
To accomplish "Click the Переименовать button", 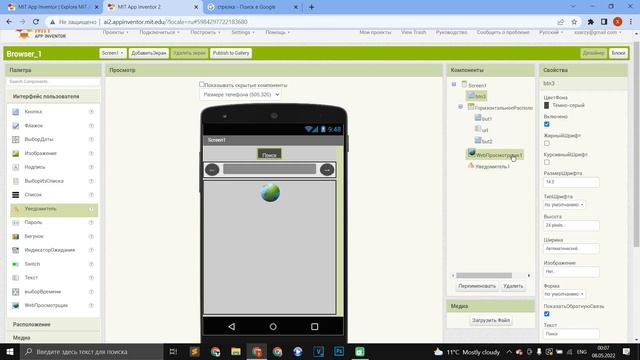I will pos(477,286).
